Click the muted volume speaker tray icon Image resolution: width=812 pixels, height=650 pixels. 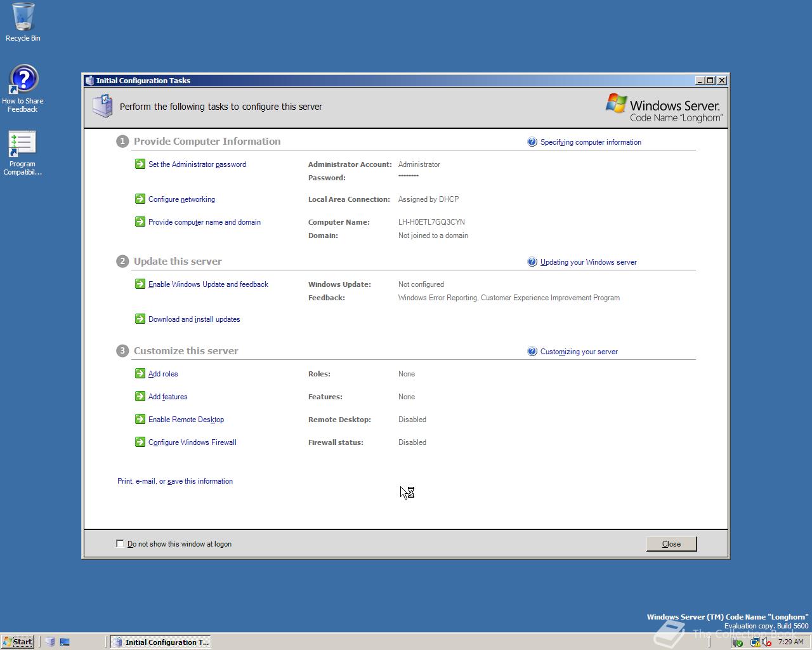pos(766,642)
